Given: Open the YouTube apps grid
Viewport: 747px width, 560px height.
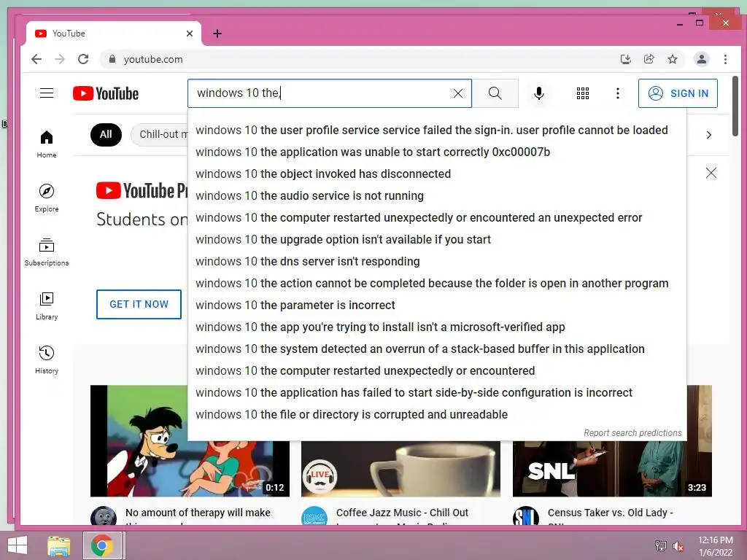Looking at the screenshot, I should coord(583,93).
